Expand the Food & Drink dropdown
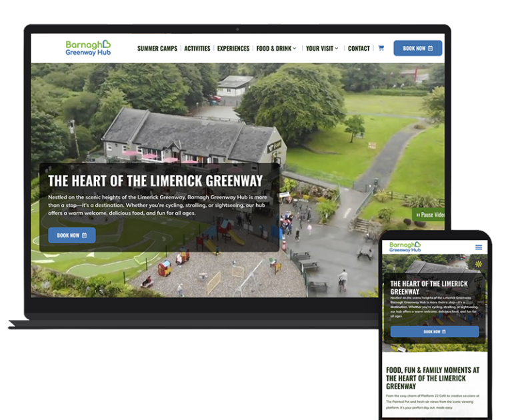This screenshot has height=420, width=512. [276, 49]
